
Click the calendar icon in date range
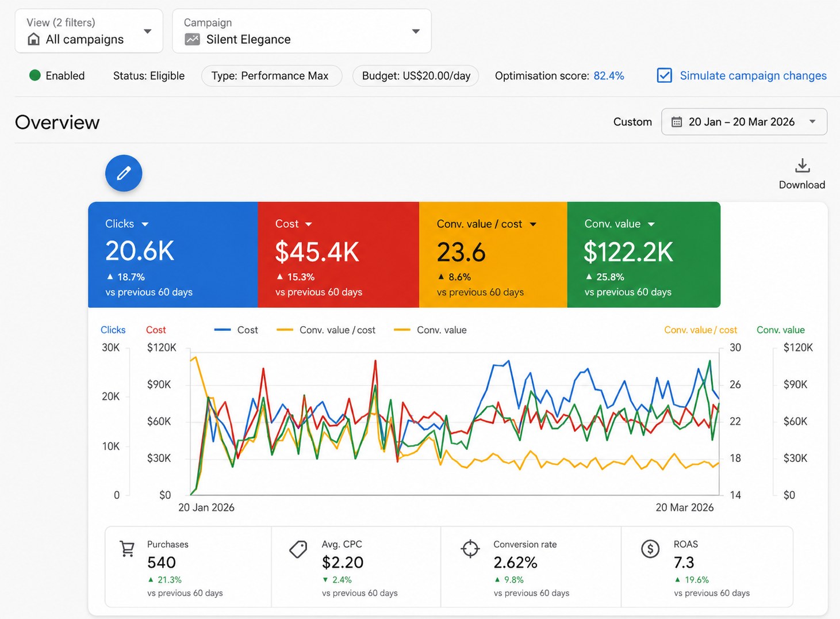[x=677, y=122]
